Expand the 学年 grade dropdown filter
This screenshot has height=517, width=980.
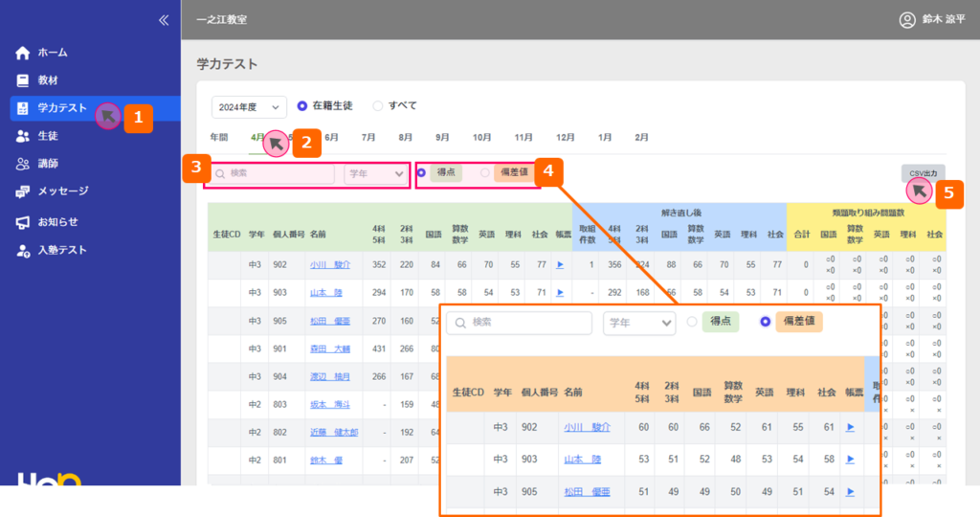[x=376, y=173]
